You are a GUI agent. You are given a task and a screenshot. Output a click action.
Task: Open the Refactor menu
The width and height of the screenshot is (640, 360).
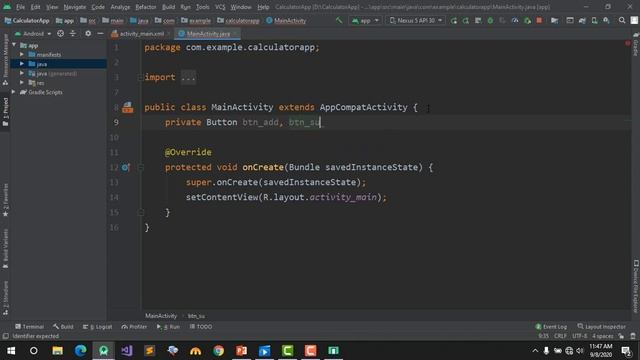(x=146, y=7)
